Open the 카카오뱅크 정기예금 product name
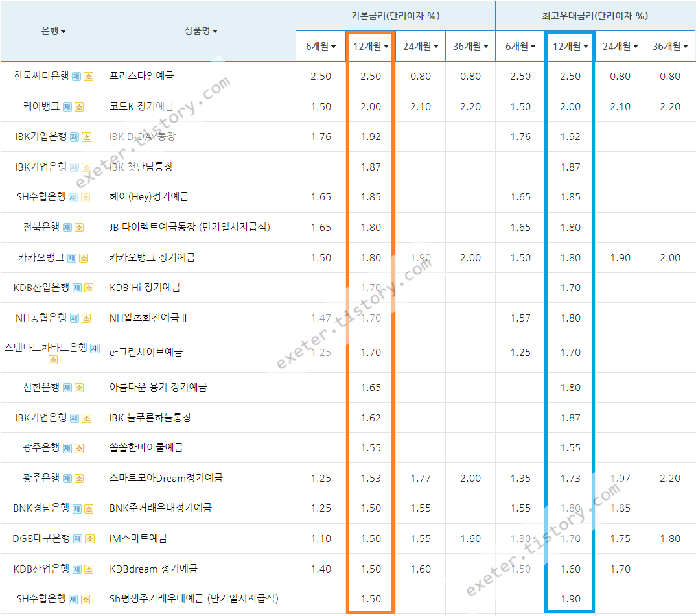The image size is (696, 616). click(152, 257)
